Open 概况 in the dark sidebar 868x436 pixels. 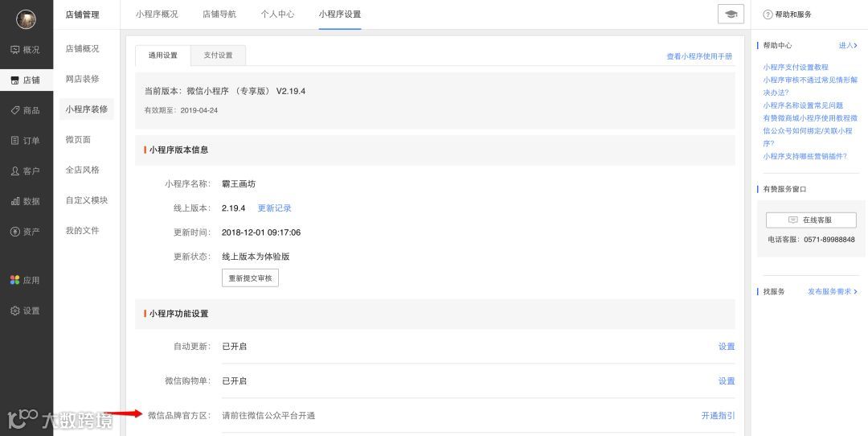point(26,50)
